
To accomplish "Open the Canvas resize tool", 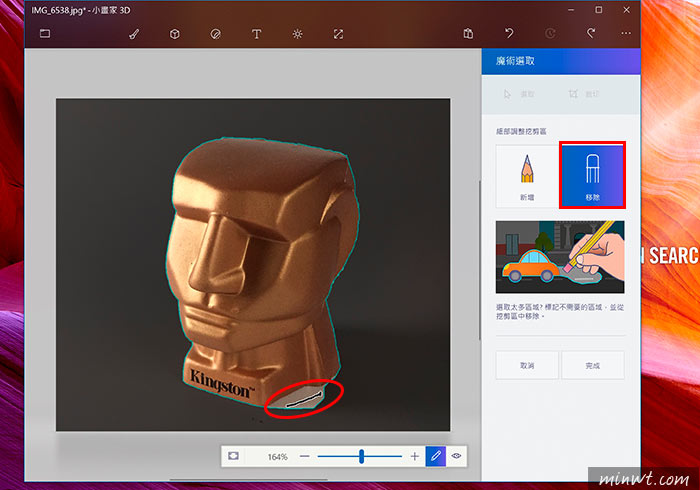I will click(338, 34).
